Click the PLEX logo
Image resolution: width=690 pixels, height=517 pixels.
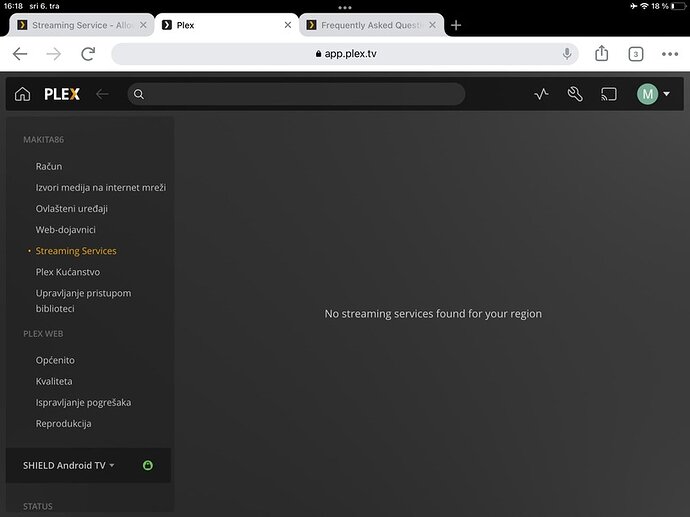click(x=62, y=94)
